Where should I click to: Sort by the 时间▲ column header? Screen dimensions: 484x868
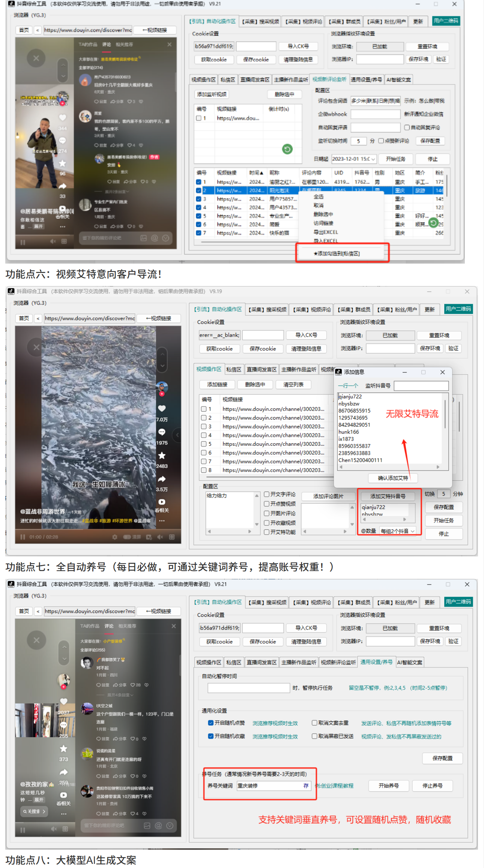[256, 173]
